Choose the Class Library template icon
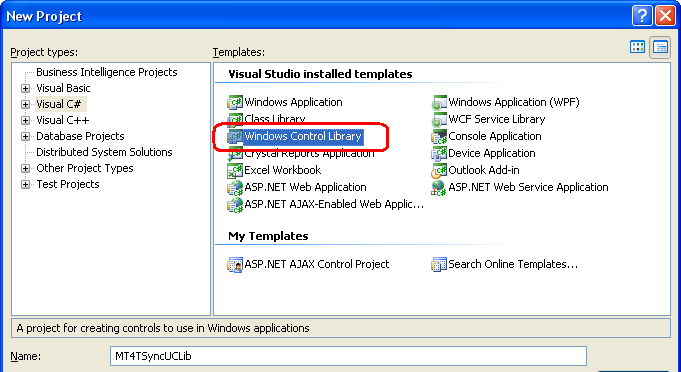This screenshot has height=372, width=681. 235,119
